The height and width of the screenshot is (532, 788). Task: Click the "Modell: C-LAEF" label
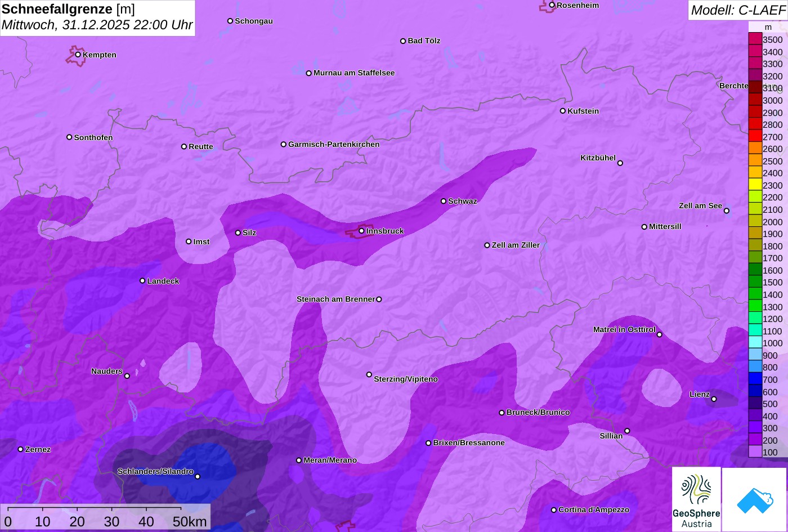pyautogui.click(x=737, y=10)
